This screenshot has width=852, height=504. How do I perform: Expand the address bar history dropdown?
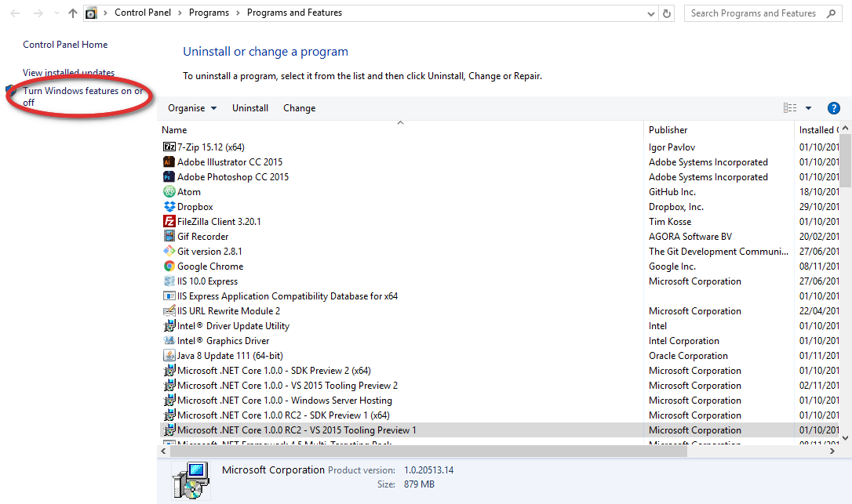651,14
